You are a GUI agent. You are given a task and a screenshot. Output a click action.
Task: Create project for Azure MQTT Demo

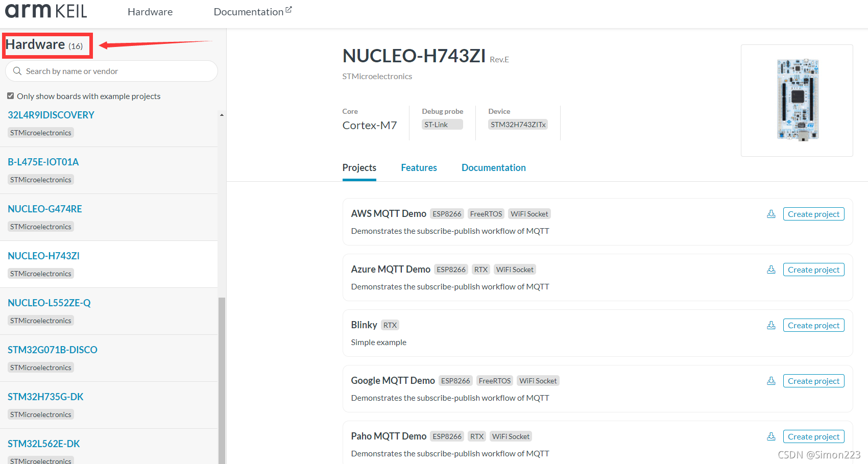click(x=813, y=270)
